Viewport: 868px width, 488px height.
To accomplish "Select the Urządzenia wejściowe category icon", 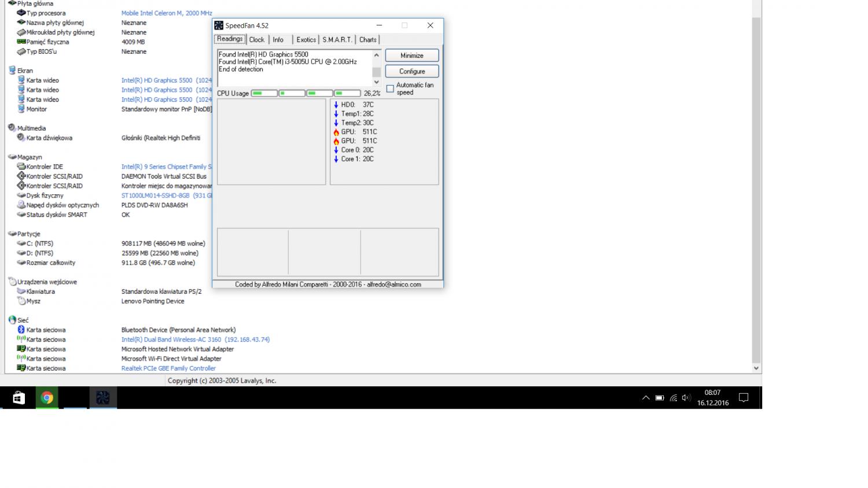I will pos(12,282).
